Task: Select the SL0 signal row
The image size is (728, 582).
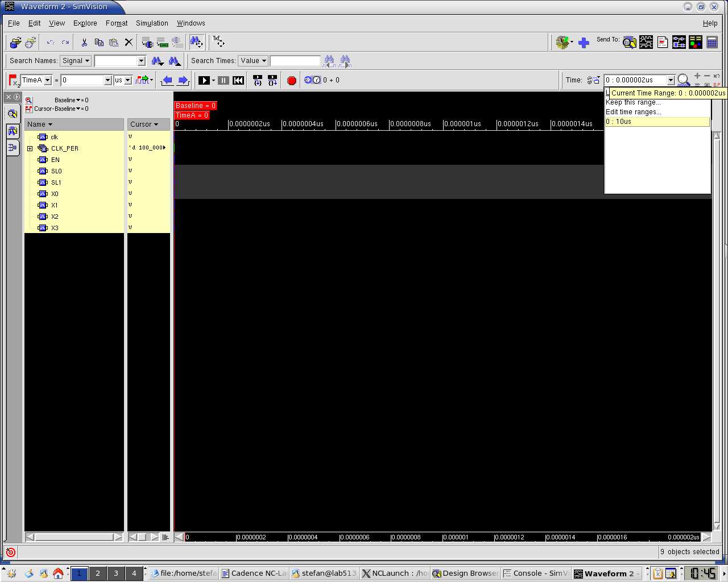Action: [x=75, y=171]
